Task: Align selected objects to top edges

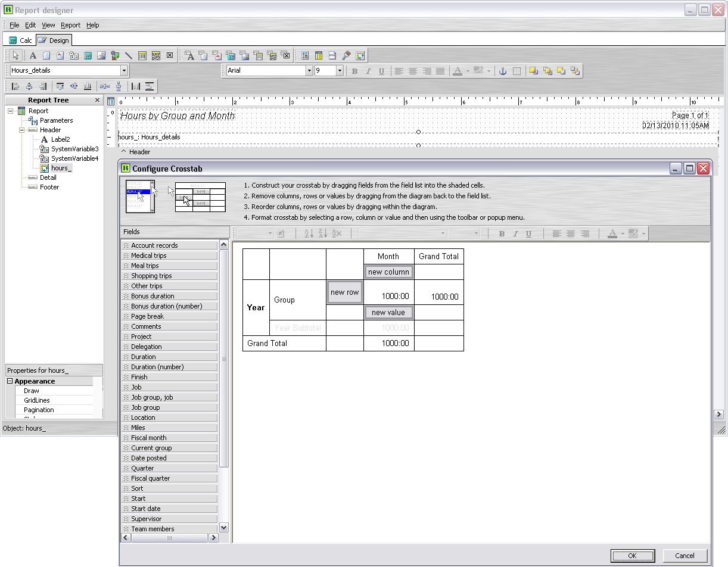Action: [x=60, y=86]
